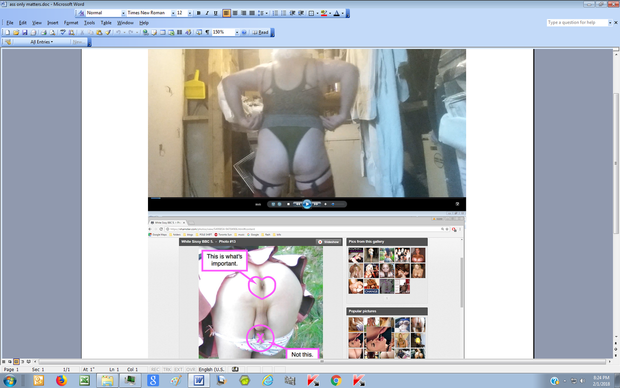
Task: Click the Center alignment icon
Action: pyautogui.click(x=235, y=13)
